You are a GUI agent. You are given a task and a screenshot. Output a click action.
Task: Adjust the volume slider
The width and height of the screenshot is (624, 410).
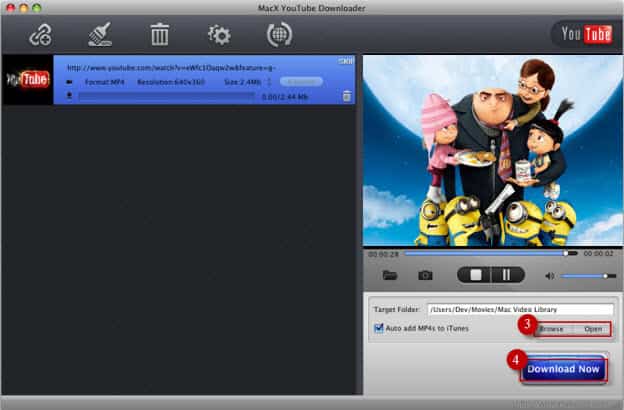(x=588, y=275)
